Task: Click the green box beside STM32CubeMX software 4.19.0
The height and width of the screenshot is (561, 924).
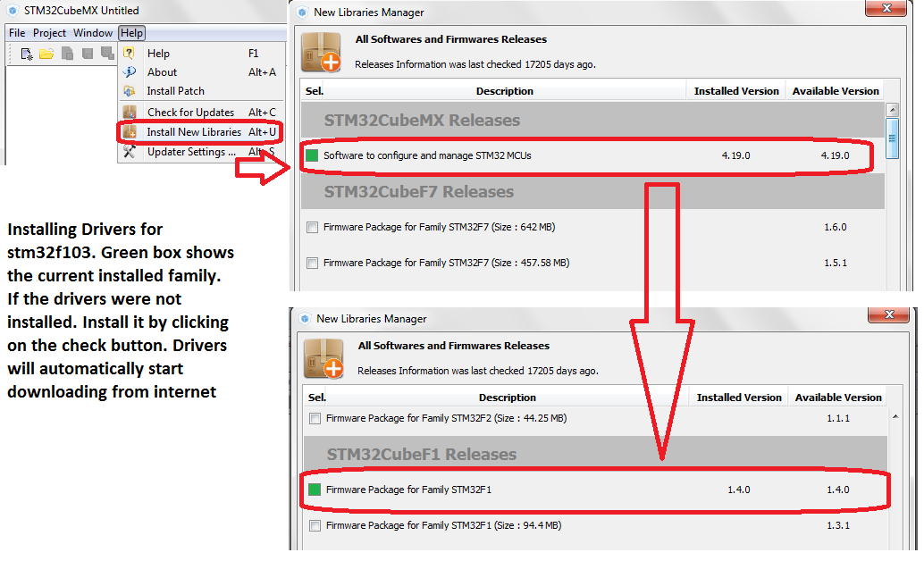Action: coord(312,155)
